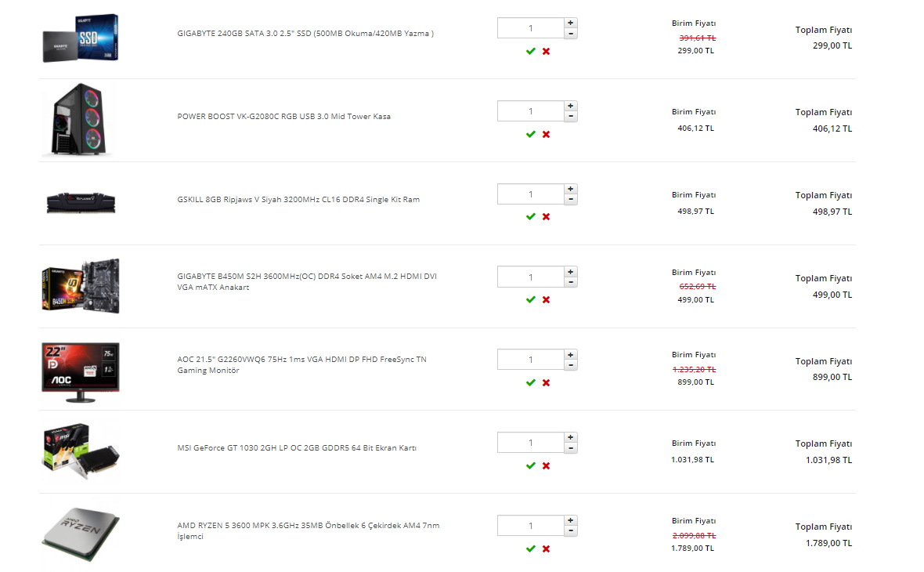Decrease AOC monitor quantity with minus
924x572 pixels.
tap(570, 366)
